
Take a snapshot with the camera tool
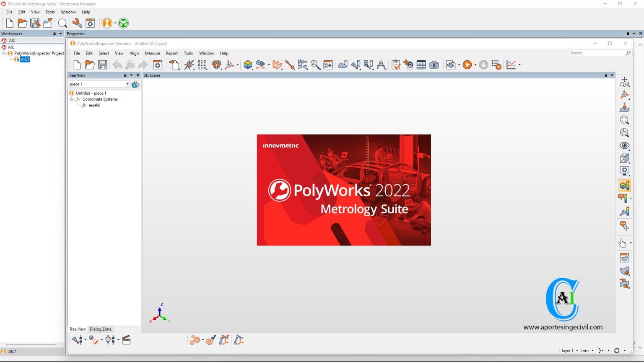click(434, 65)
